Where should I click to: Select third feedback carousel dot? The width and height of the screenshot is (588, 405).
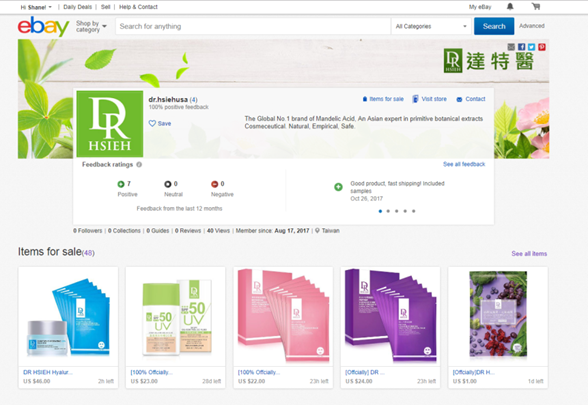tap(397, 211)
